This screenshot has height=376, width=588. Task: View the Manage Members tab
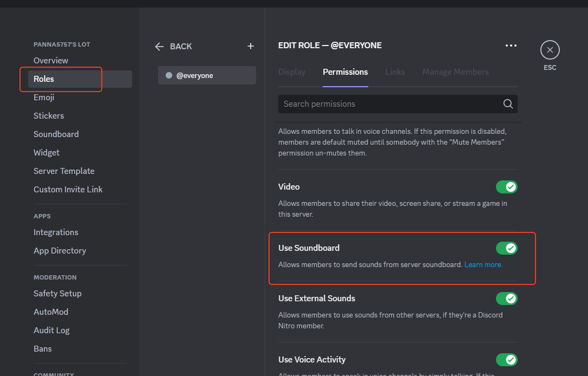455,72
